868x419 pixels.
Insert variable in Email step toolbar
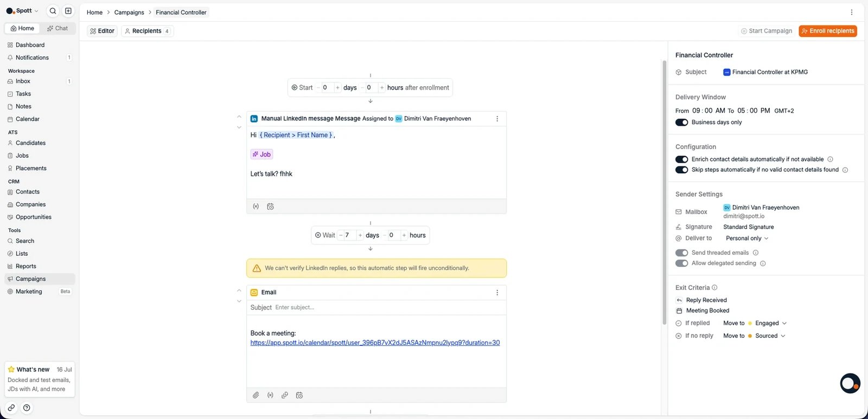[x=270, y=395]
